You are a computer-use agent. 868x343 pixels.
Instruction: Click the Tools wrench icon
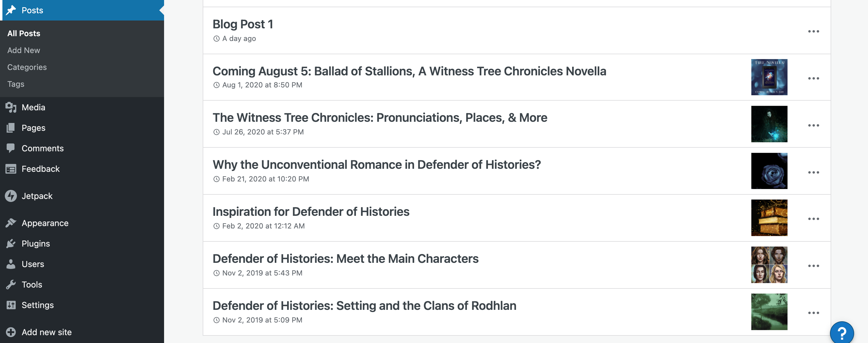click(11, 285)
